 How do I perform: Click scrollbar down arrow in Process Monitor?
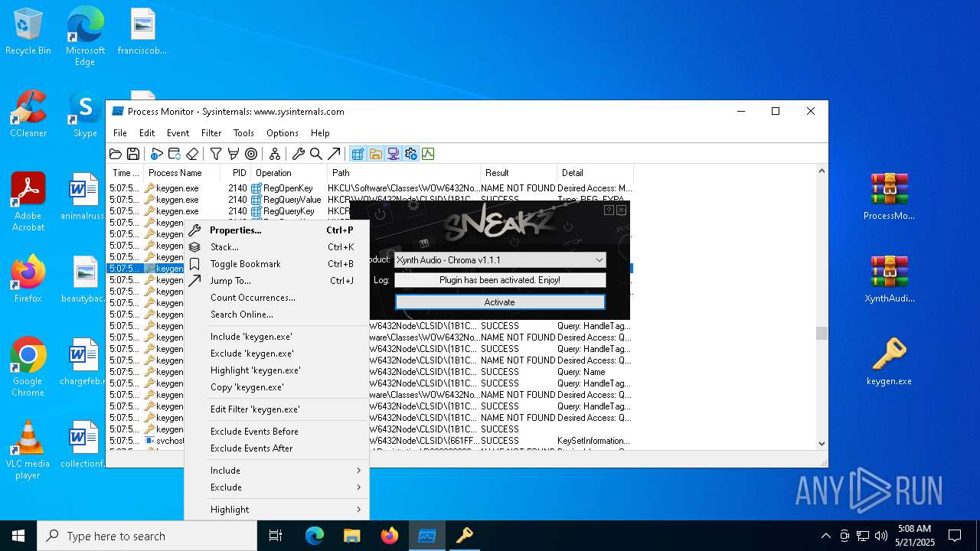tap(822, 443)
